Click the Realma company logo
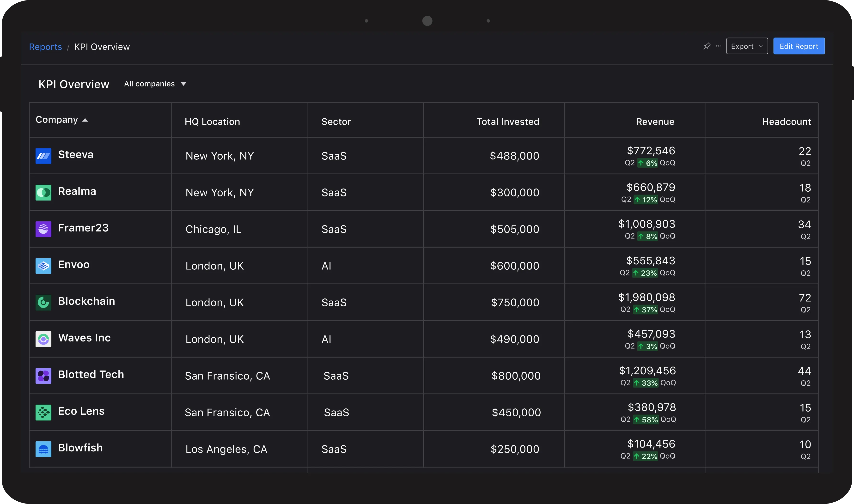854x504 pixels. [x=43, y=193]
